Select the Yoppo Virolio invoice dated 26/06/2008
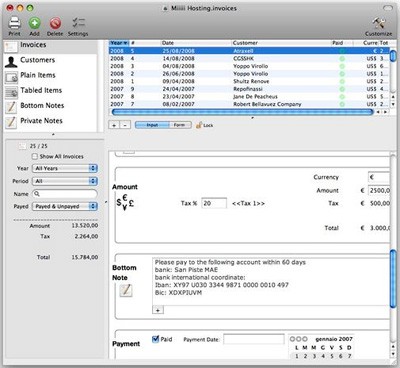Viewport: 400px width, 368px height. pos(249,74)
